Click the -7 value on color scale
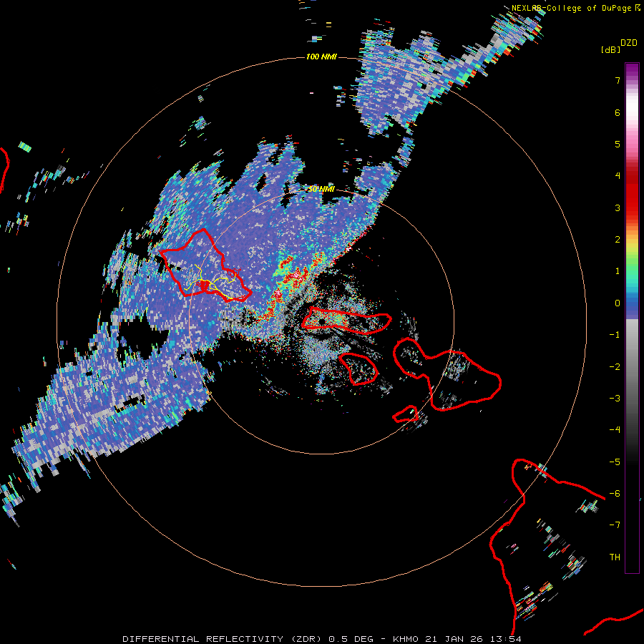644x644 pixels. [x=615, y=525]
